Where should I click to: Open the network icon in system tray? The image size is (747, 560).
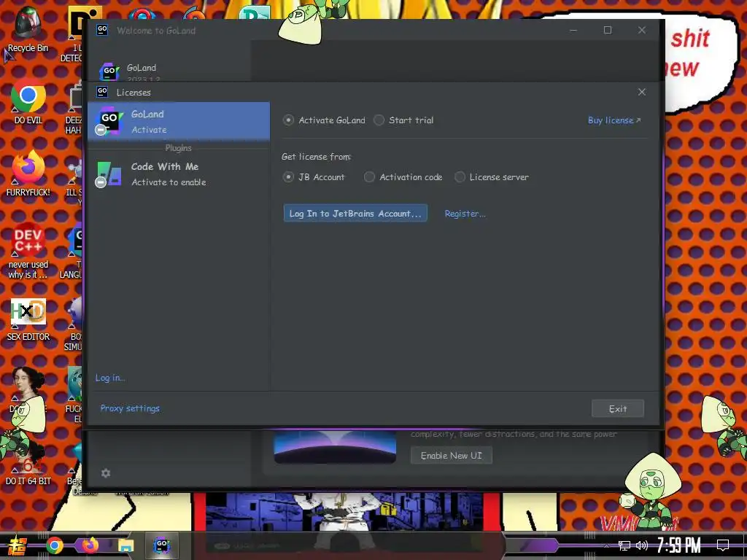click(624, 545)
